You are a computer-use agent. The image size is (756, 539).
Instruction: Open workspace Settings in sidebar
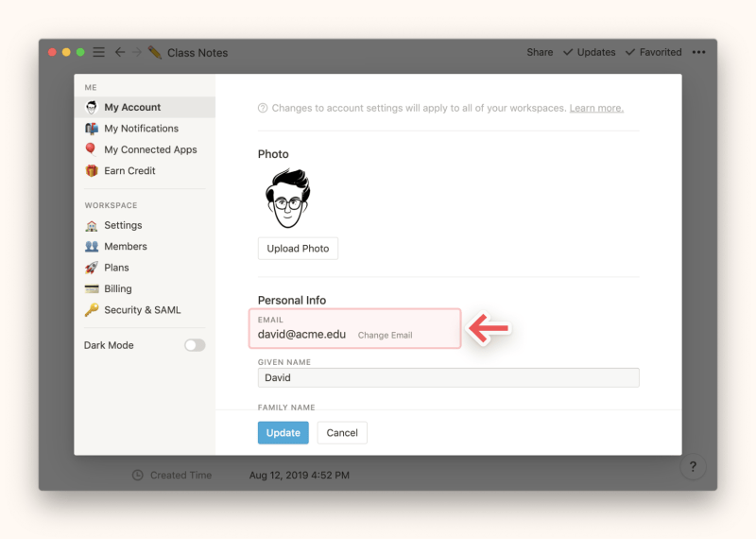pos(123,226)
